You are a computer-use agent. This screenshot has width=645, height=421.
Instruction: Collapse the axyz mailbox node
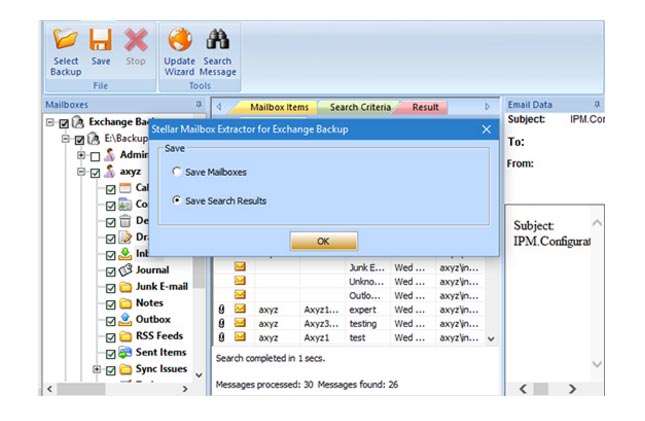[81, 172]
